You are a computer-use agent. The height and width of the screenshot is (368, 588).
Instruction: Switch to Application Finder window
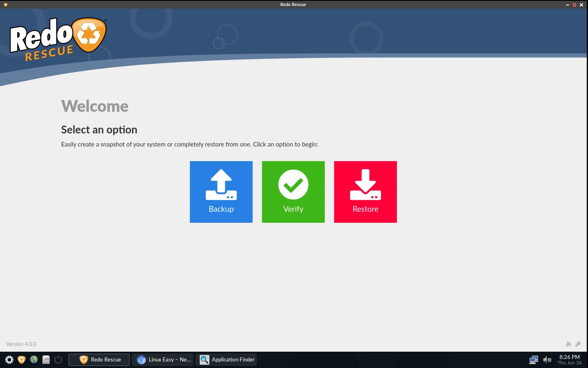tap(227, 359)
